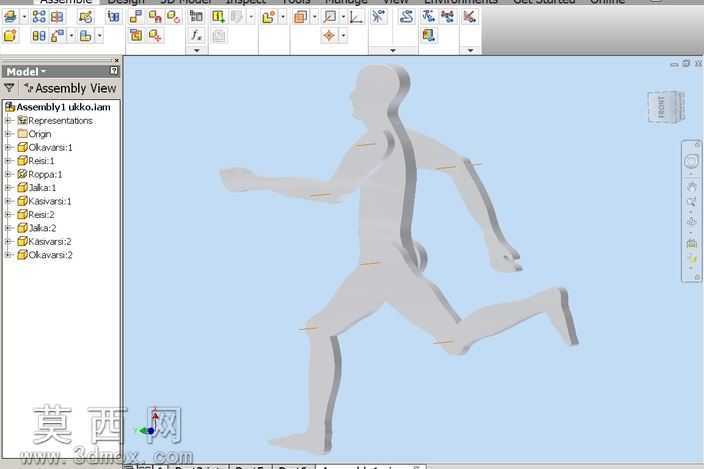Switch to the Manage ribbon tab

coord(346,2)
